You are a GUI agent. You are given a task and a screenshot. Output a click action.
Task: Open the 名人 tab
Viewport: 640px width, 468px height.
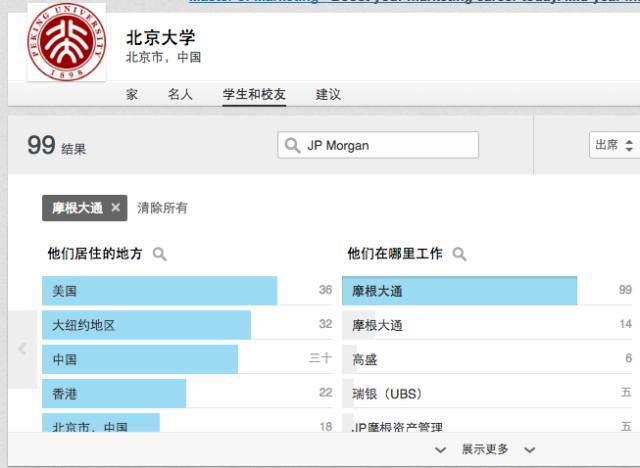click(180, 94)
